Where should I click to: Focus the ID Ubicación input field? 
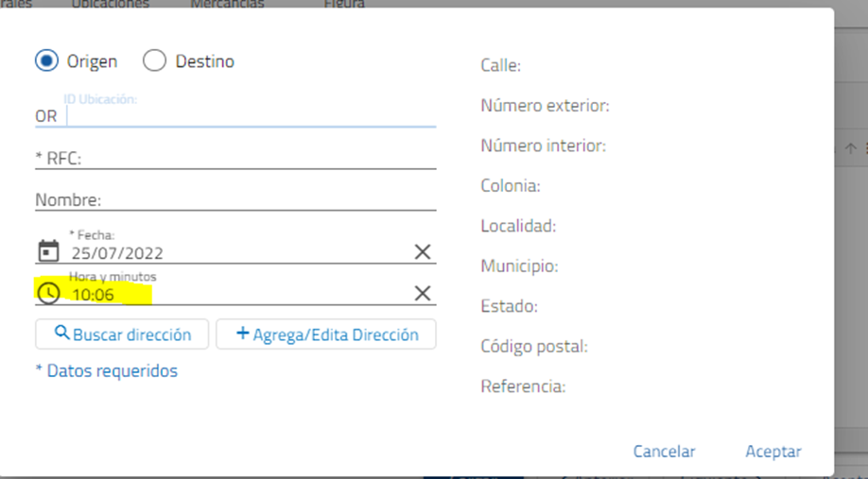tap(251, 115)
